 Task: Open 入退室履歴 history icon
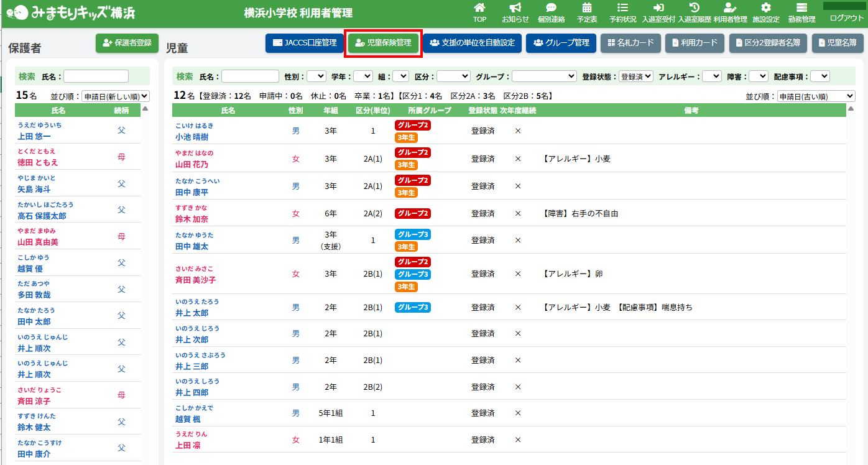click(x=694, y=8)
